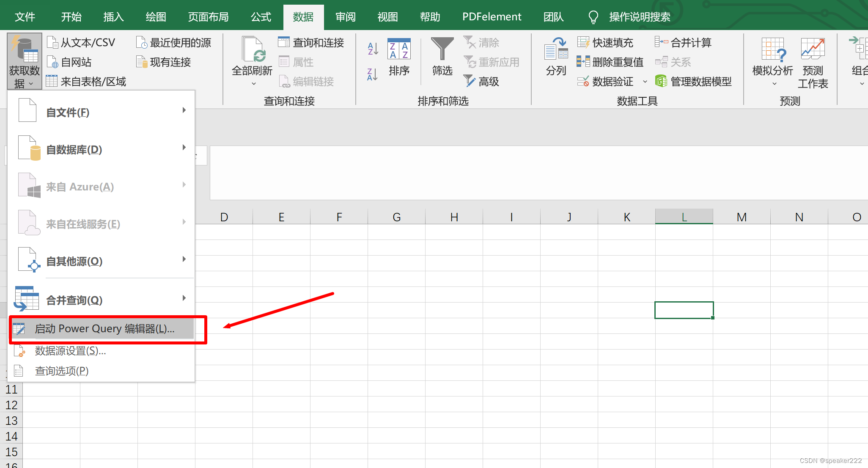Click the Filter funnel icon
This screenshot has width=868, height=468.
(x=442, y=50)
